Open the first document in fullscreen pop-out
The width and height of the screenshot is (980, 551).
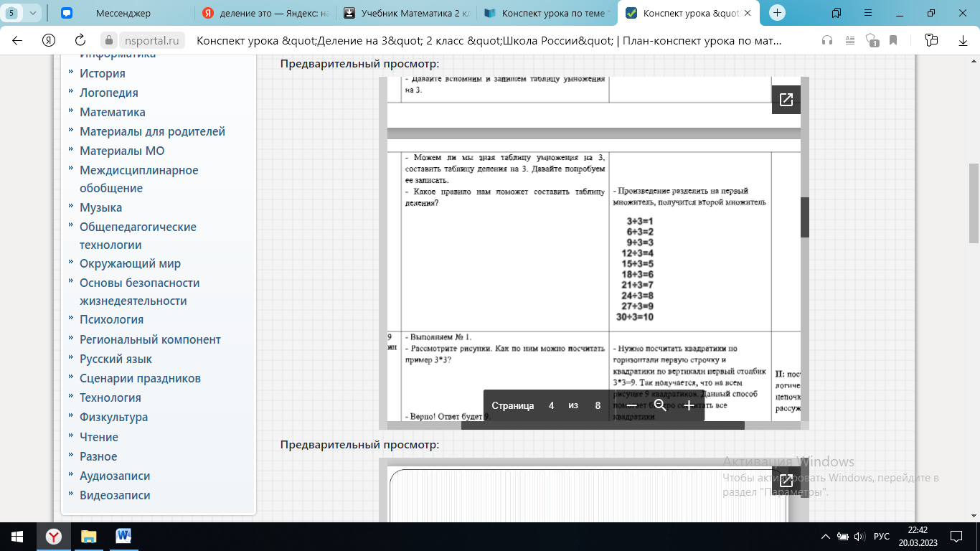[x=786, y=100]
